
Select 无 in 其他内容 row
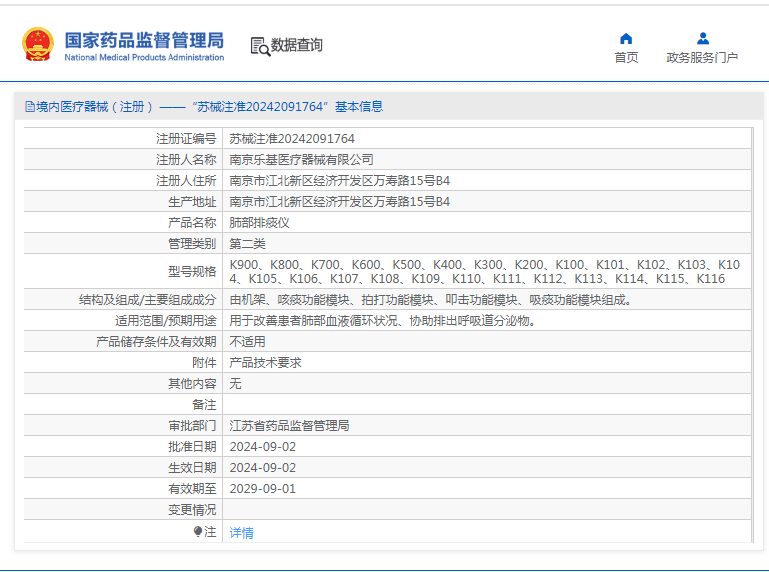pos(235,384)
